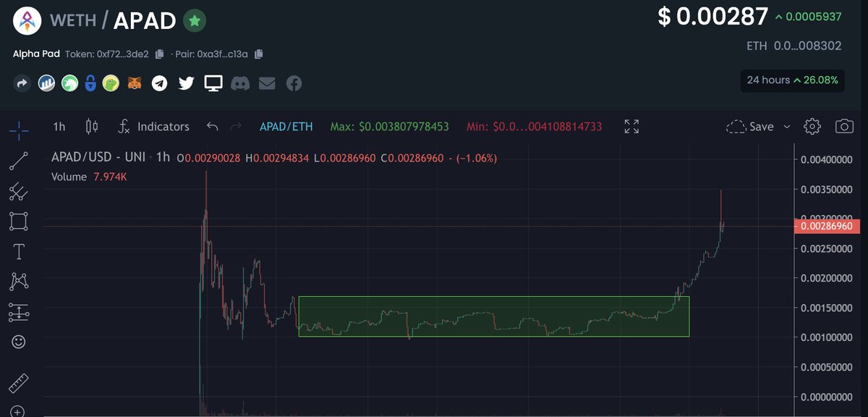Open the candlestick chart style menu
Viewport: 868px width, 417px height.
click(x=92, y=127)
